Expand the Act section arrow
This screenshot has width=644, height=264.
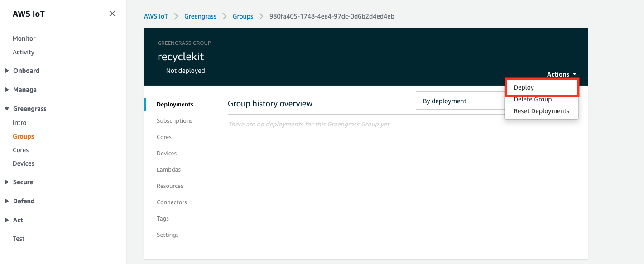coord(7,220)
